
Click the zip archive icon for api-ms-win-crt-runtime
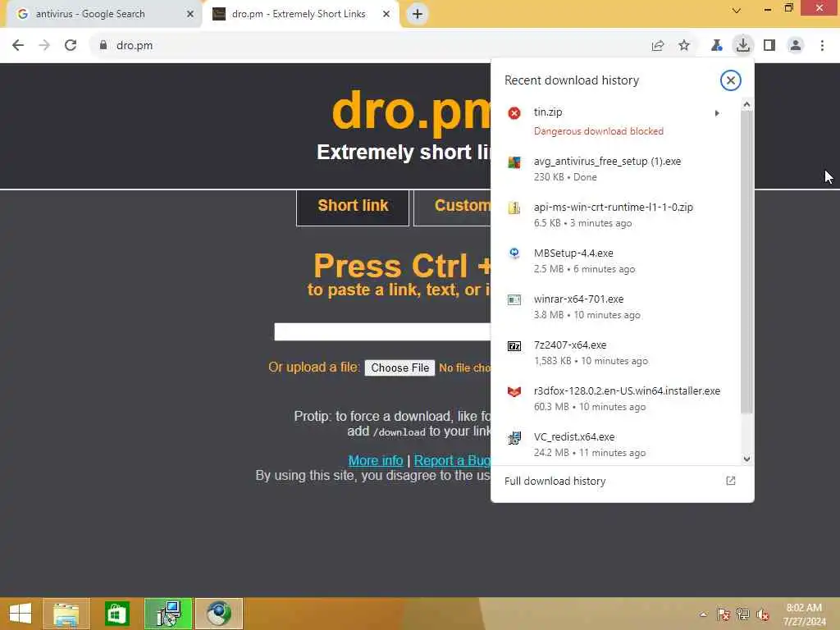pos(514,208)
